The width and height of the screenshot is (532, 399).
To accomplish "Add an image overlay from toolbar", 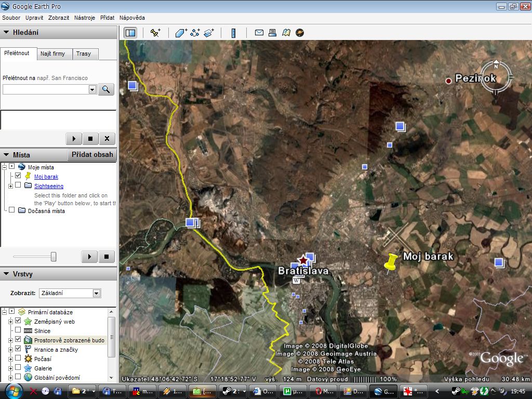I will pyautogui.click(x=209, y=33).
